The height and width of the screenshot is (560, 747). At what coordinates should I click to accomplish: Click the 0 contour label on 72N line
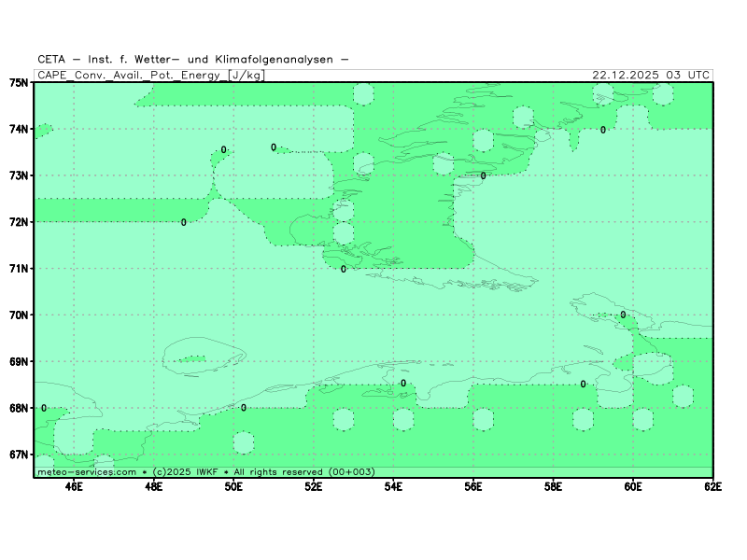(x=184, y=222)
